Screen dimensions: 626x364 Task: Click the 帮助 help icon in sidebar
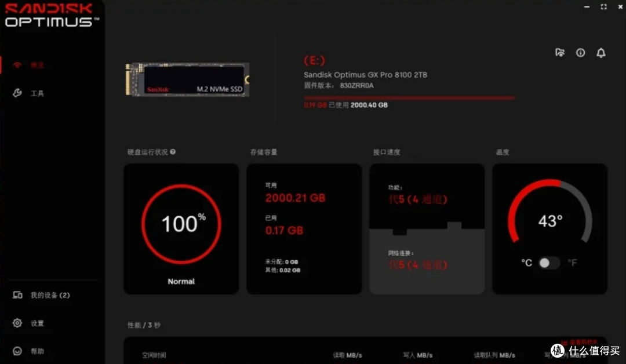pyautogui.click(x=17, y=351)
